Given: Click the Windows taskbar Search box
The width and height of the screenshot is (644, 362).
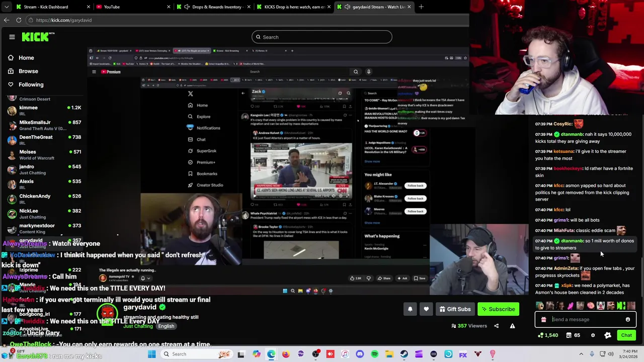Looking at the screenshot, I should click(x=197, y=354).
